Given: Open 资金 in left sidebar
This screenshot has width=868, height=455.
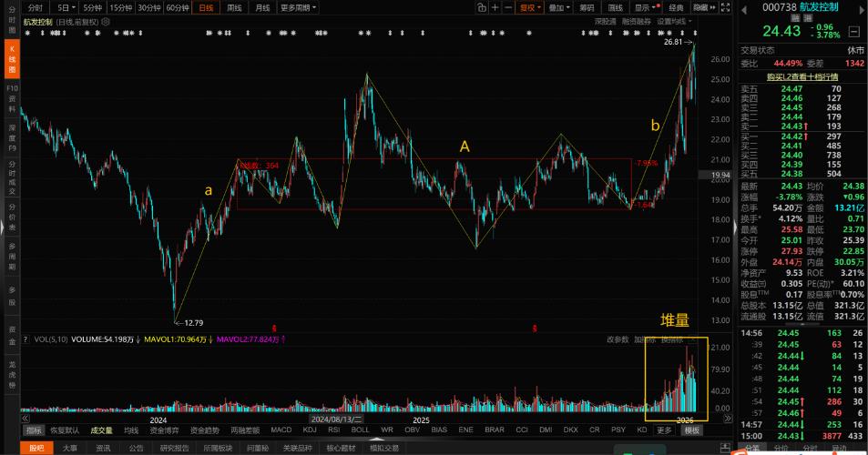Looking at the screenshot, I should tap(12, 336).
